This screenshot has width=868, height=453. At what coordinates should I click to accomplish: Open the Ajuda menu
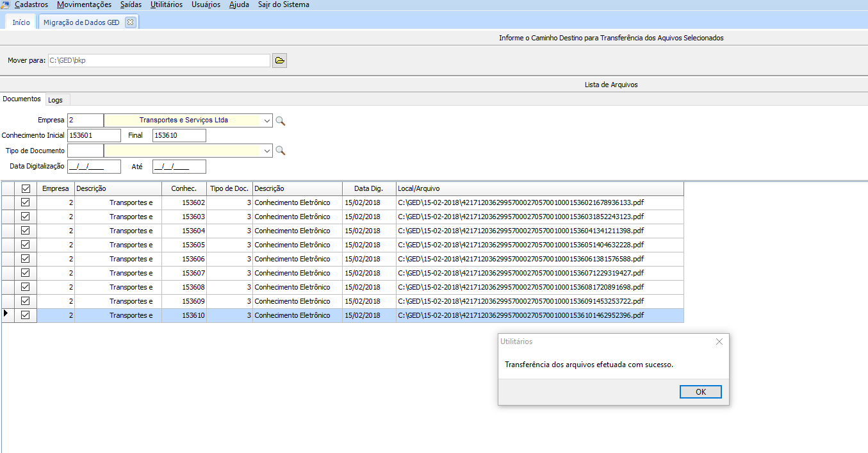(x=239, y=4)
